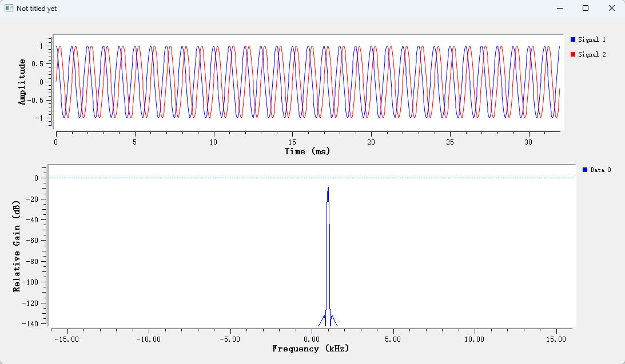The height and width of the screenshot is (364, 625).
Task: Click the -60 dB tick label
Action: [x=31, y=241]
